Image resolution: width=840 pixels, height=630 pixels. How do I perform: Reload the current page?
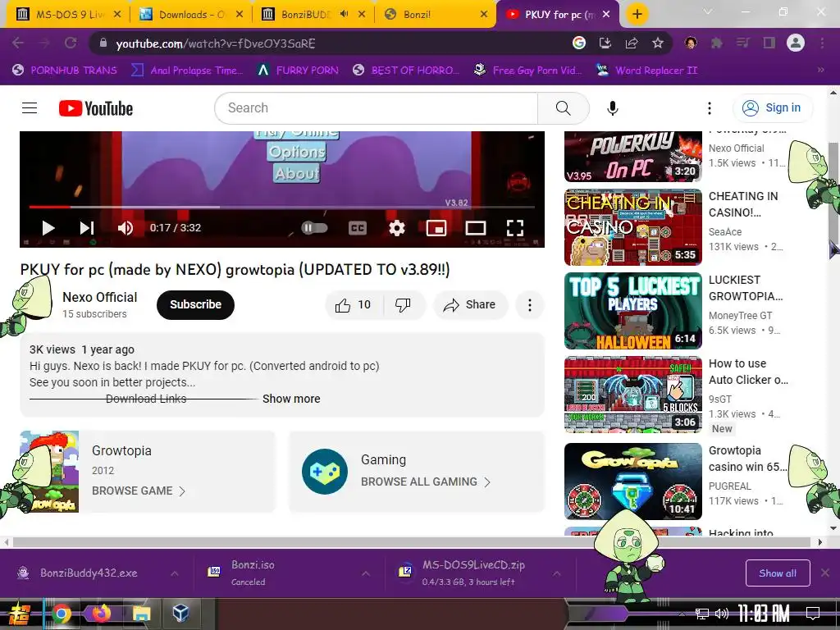(71, 43)
